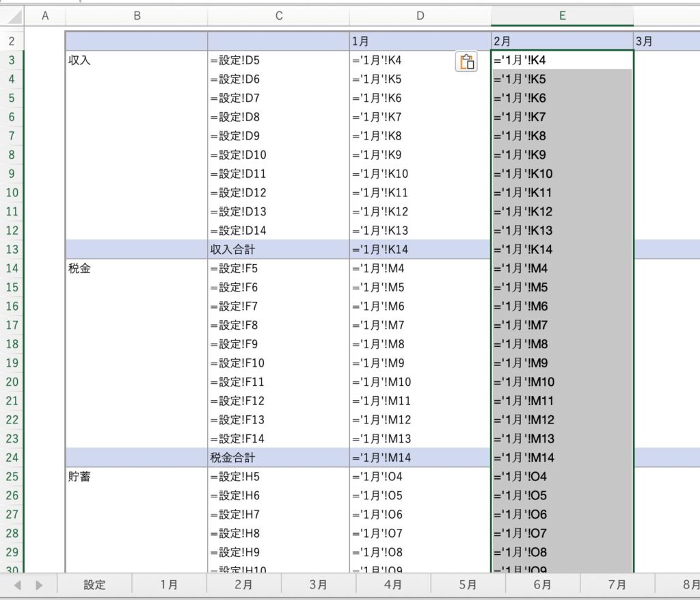Select the 収入合計 cell
The image size is (700, 600).
click(x=278, y=250)
